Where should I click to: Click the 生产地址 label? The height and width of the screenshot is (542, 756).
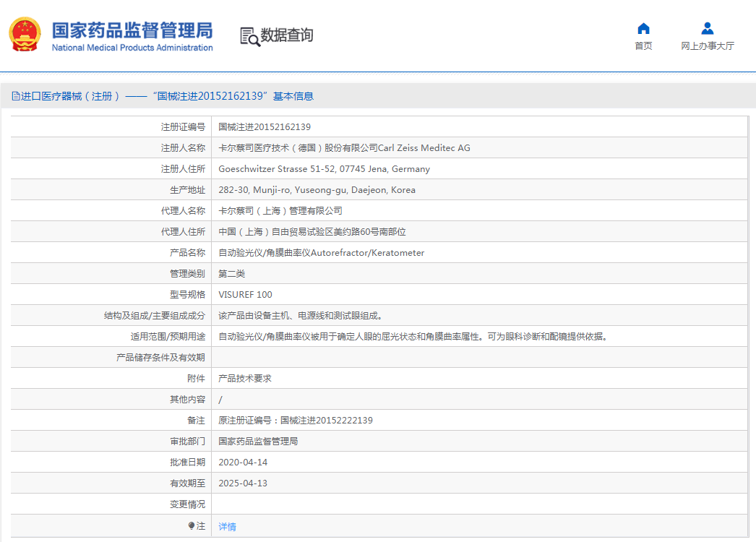(187, 190)
